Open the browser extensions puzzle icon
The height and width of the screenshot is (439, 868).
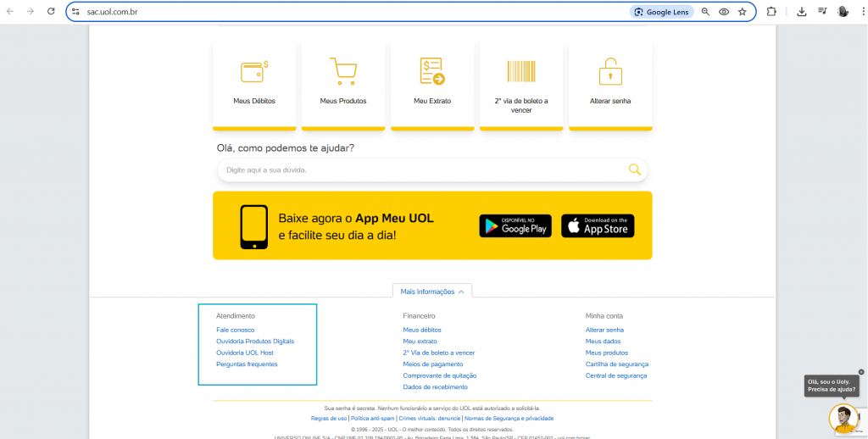click(771, 12)
